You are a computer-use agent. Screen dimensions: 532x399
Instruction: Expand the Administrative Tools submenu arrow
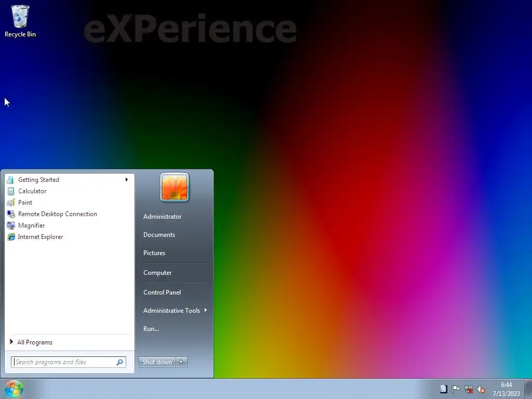[x=206, y=310]
